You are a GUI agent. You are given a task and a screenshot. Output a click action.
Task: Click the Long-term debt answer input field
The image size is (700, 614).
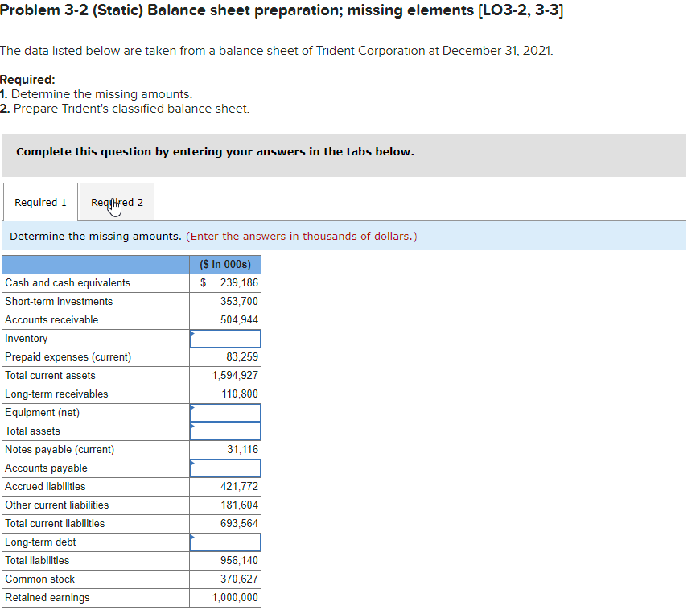[225, 542]
